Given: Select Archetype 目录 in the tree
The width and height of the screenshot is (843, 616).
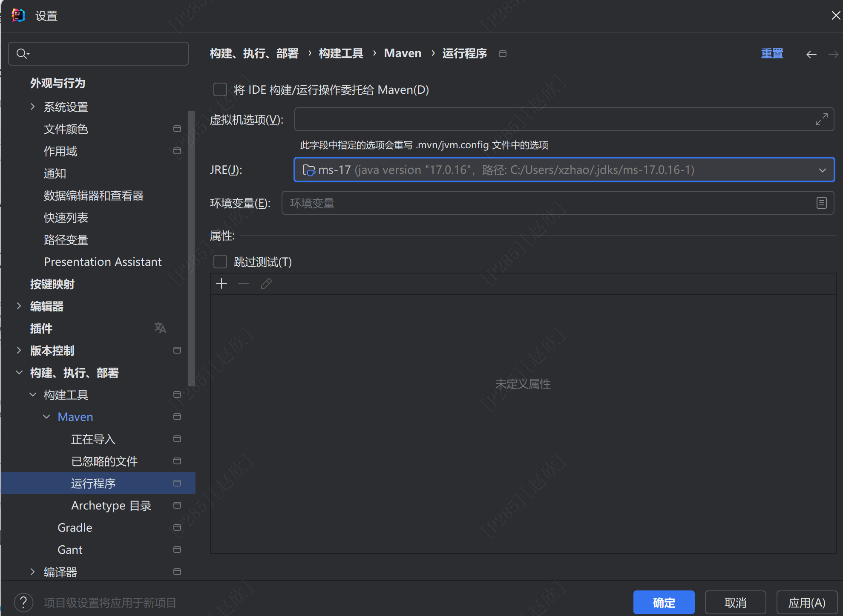Looking at the screenshot, I should (111, 505).
